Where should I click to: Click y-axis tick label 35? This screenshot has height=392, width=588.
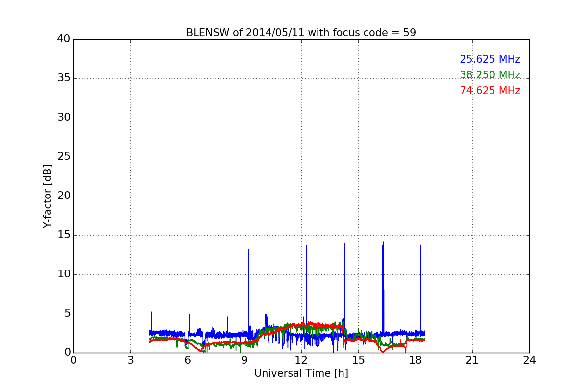point(64,78)
